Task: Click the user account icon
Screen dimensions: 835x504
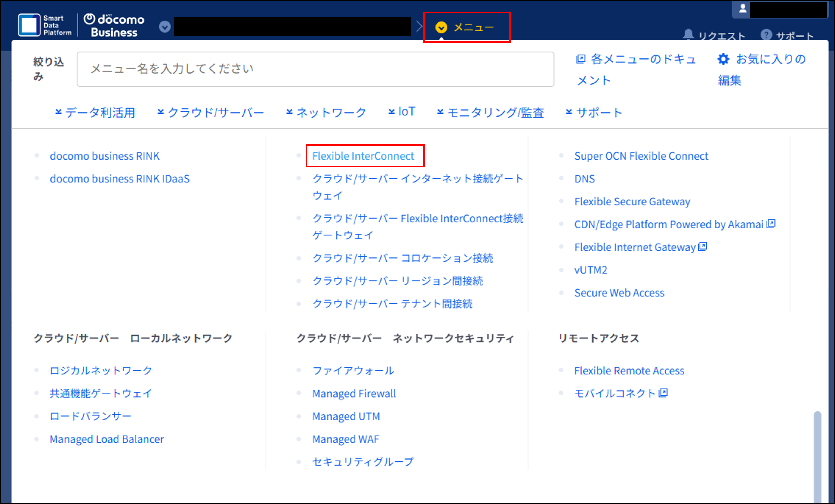Action: point(742,9)
